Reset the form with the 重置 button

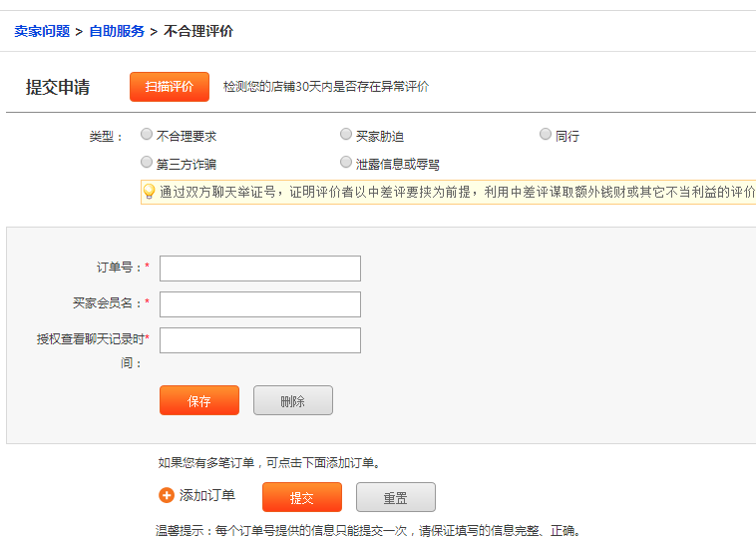tap(396, 497)
